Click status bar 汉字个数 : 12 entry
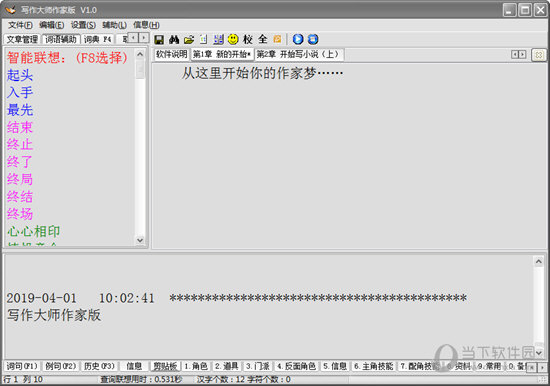550x386 pixels. (220, 379)
